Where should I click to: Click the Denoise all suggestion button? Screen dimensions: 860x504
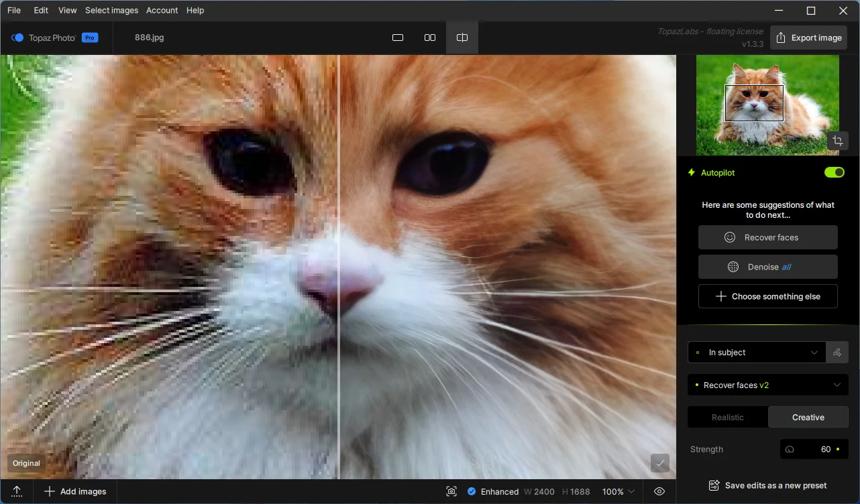(x=767, y=267)
